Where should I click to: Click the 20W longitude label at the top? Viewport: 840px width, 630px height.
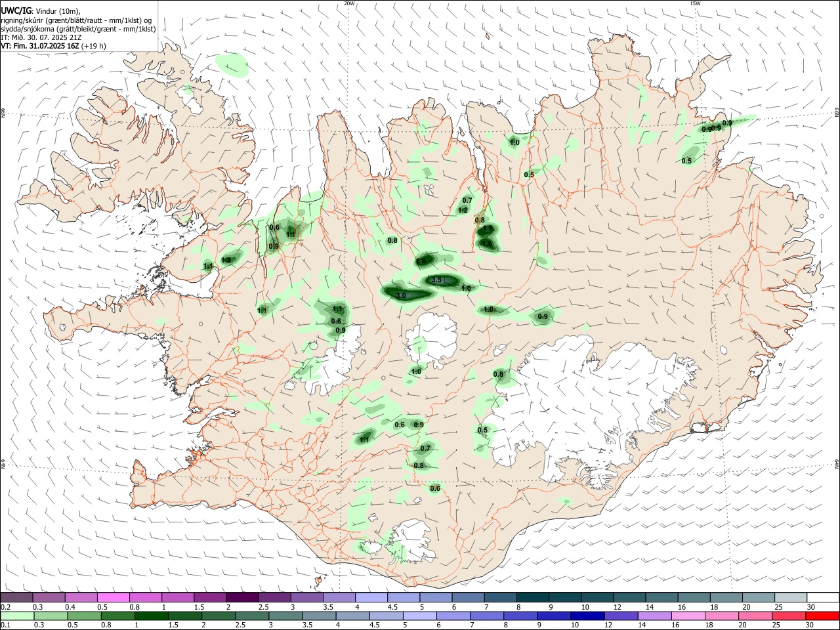click(x=349, y=3)
